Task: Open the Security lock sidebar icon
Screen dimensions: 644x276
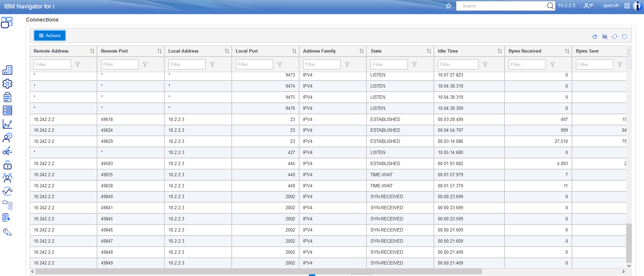Action: [7, 165]
